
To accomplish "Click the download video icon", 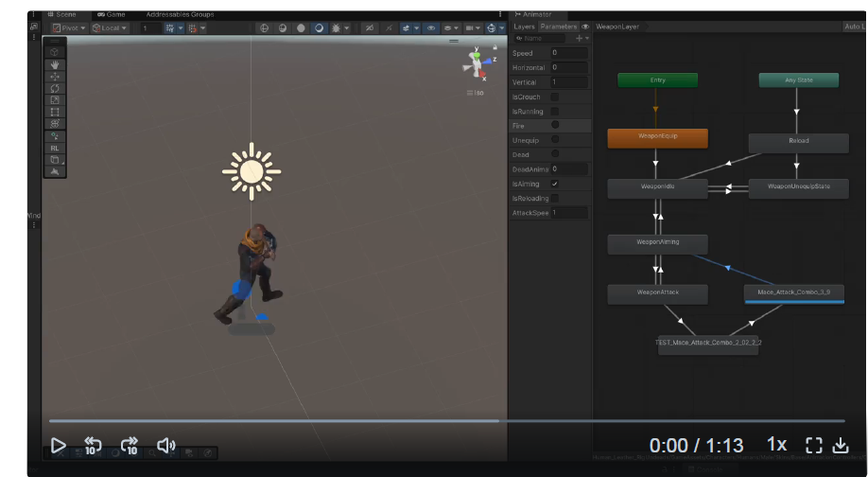I will point(841,445).
